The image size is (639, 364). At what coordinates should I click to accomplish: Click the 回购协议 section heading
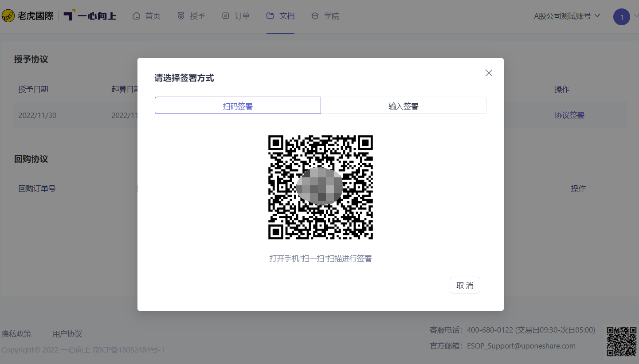point(31,159)
